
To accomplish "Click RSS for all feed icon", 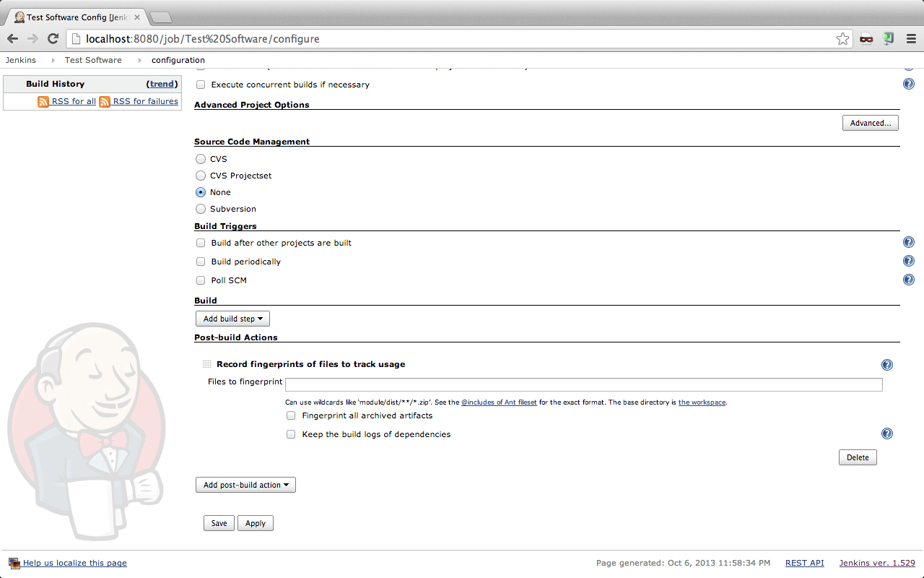I will (x=43, y=102).
